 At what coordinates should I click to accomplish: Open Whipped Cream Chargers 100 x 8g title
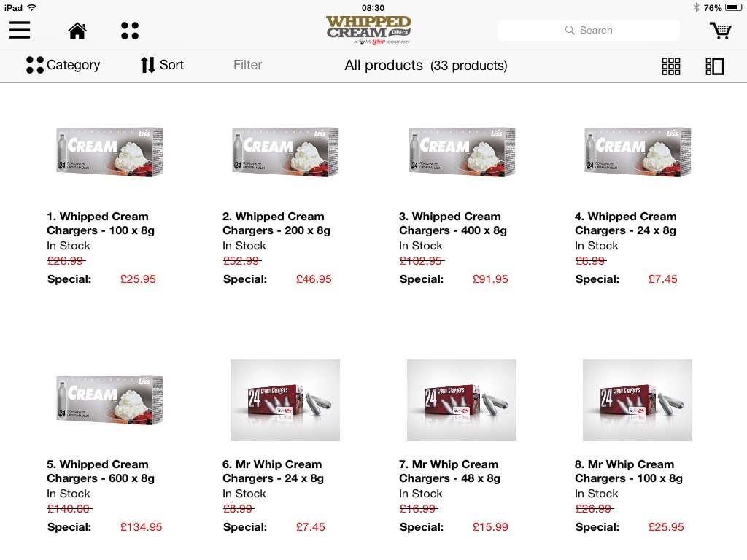tap(101, 223)
